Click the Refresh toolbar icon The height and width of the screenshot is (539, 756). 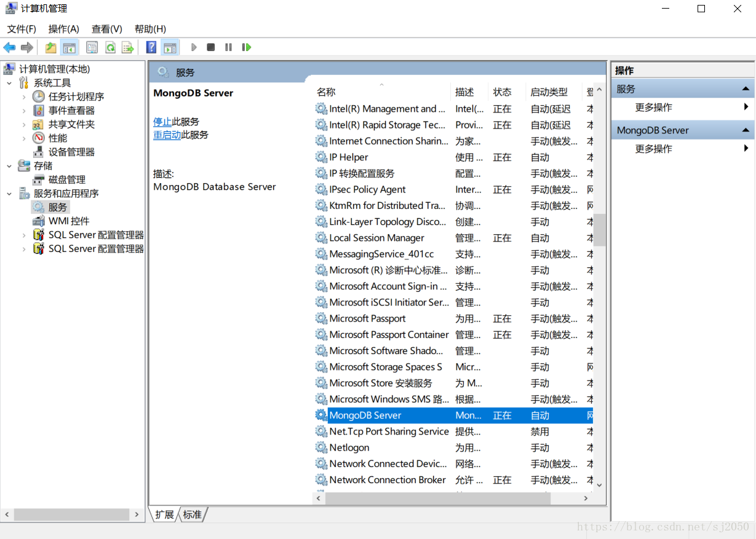(x=110, y=47)
